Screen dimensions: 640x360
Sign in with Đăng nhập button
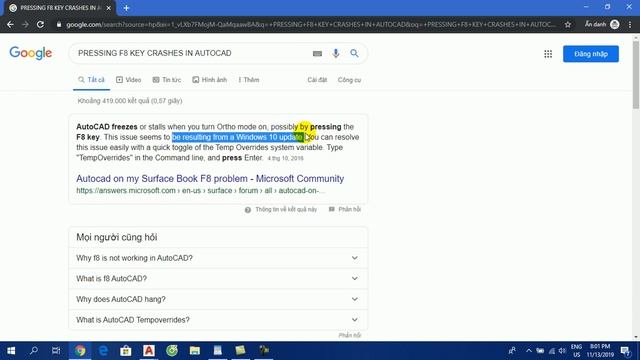591,54
